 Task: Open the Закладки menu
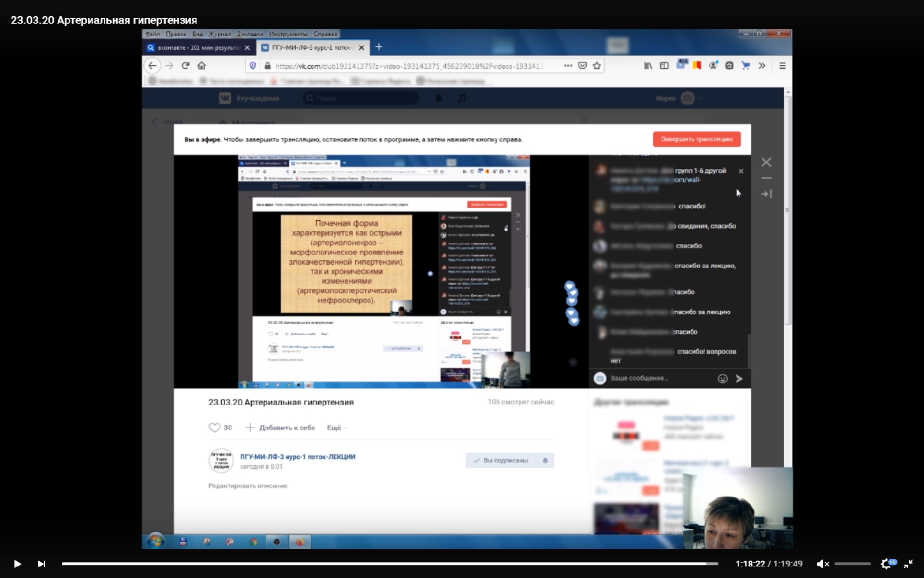click(249, 34)
